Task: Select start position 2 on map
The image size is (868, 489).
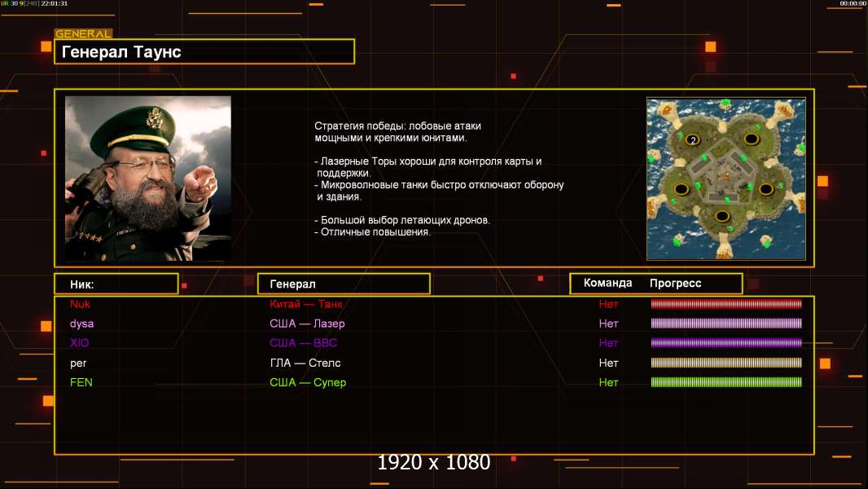Action: click(692, 140)
